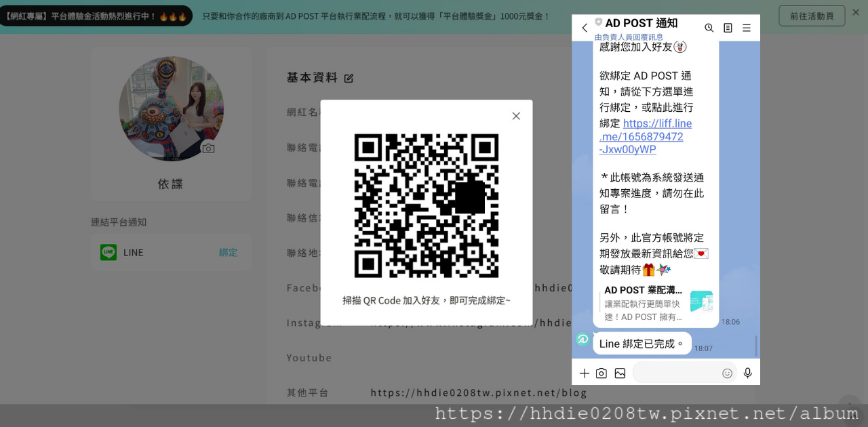Click '由負責人員回覆訊息' under chat title

629,37
